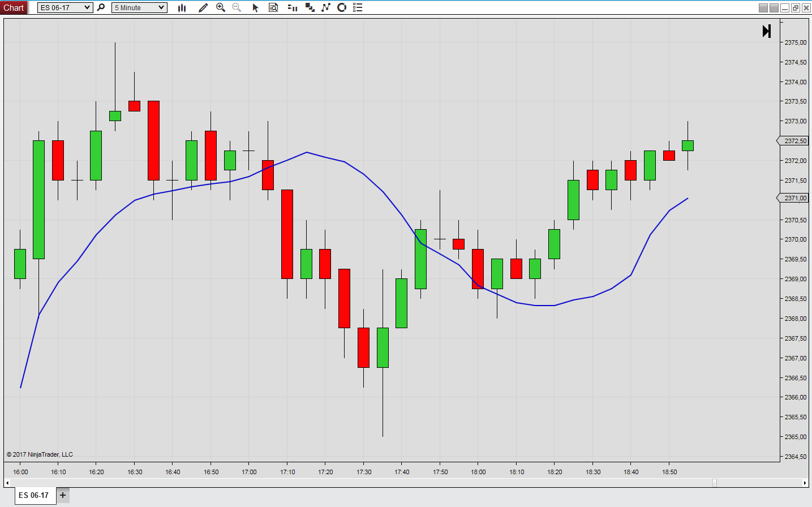Open the Strategies icon in toolbar

(310, 7)
